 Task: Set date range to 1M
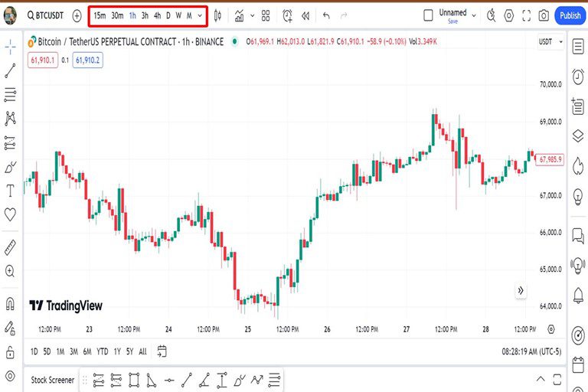point(60,351)
